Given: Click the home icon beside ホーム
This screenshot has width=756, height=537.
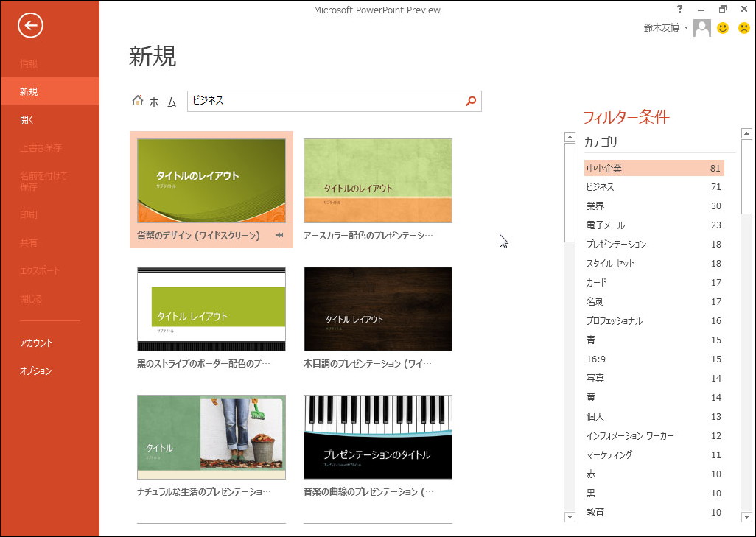Looking at the screenshot, I should [x=136, y=101].
